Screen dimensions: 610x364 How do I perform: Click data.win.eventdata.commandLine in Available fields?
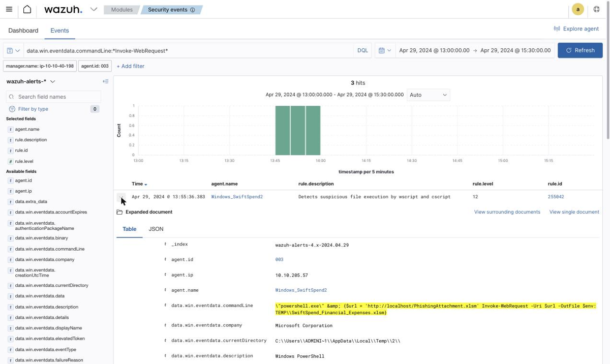(x=50, y=249)
